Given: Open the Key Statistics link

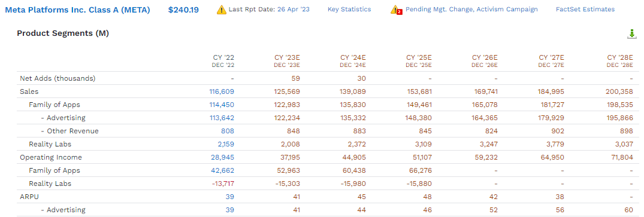Looking at the screenshot, I should (x=349, y=10).
